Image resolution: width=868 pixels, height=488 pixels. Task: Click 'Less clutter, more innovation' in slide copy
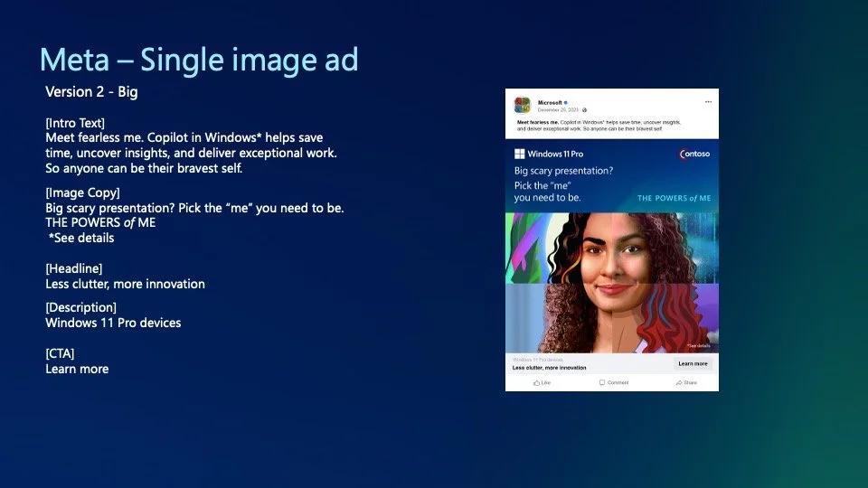125,284
